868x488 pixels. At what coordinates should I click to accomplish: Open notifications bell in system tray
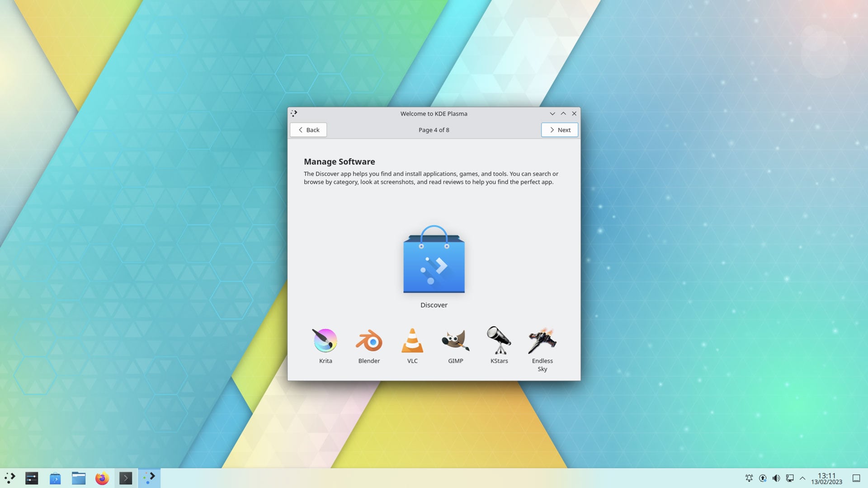tap(749, 478)
